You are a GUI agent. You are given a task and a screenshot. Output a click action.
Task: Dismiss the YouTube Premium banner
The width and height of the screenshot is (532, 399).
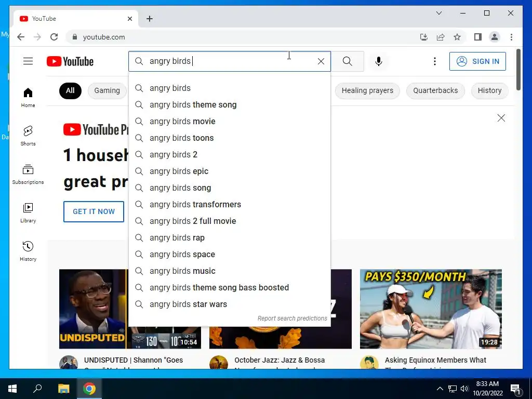(x=501, y=118)
